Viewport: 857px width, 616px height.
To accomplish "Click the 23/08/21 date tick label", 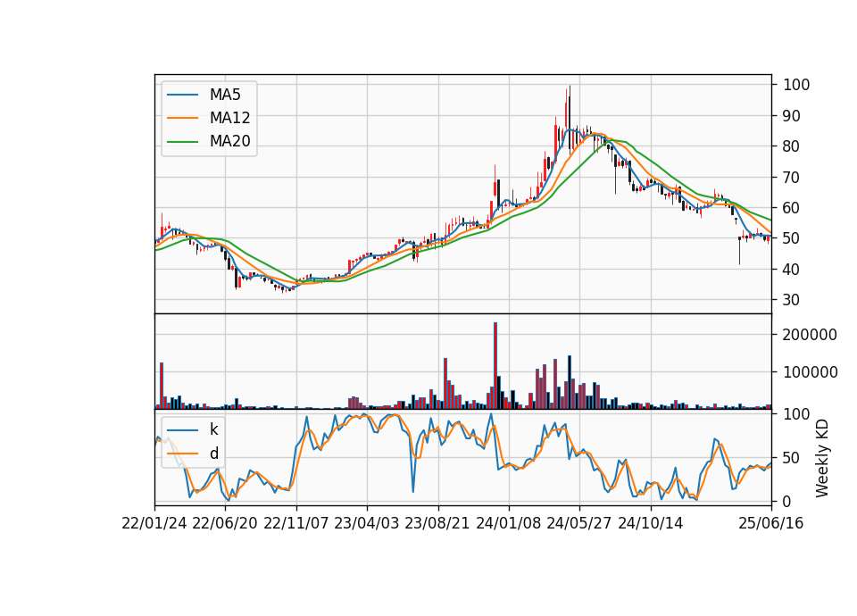I will point(437,523).
